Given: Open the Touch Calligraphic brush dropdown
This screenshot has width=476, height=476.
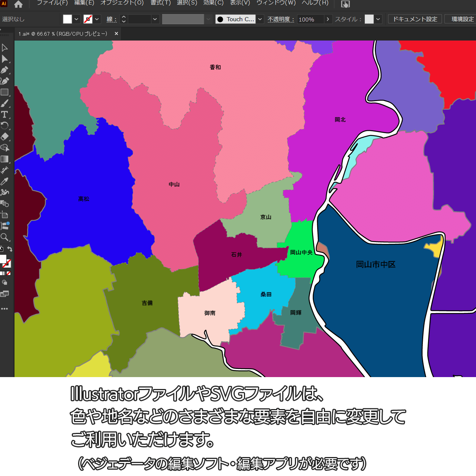Looking at the screenshot, I should 260,19.
